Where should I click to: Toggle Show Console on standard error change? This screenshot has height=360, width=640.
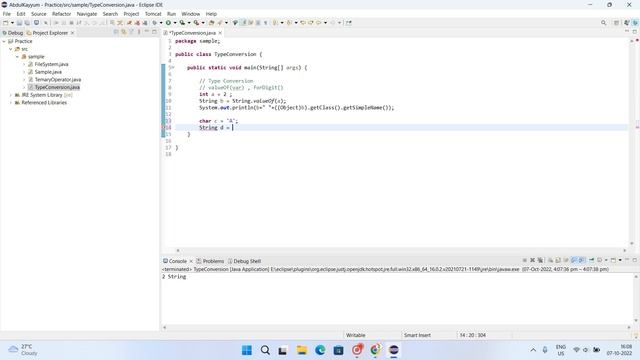[x=582, y=260]
